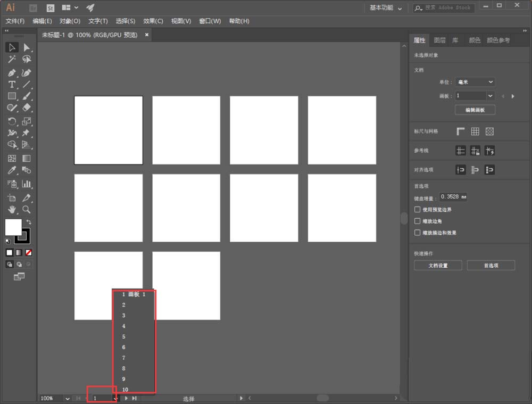
Task: Select the Hand tool
Action: 12,209
